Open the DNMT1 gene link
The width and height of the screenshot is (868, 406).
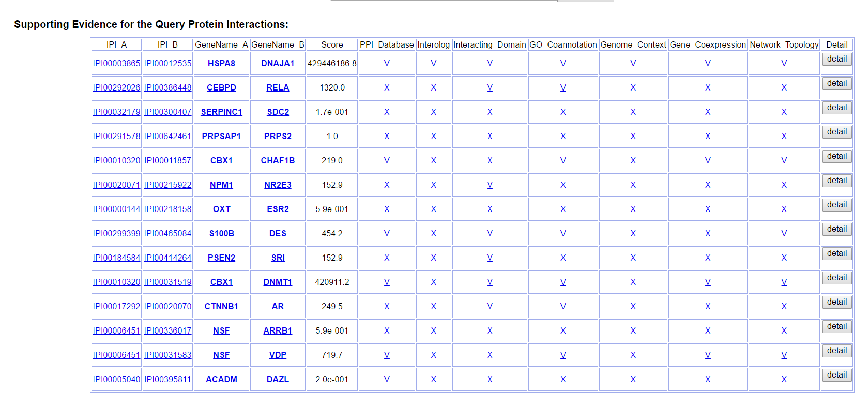[x=278, y=282]
